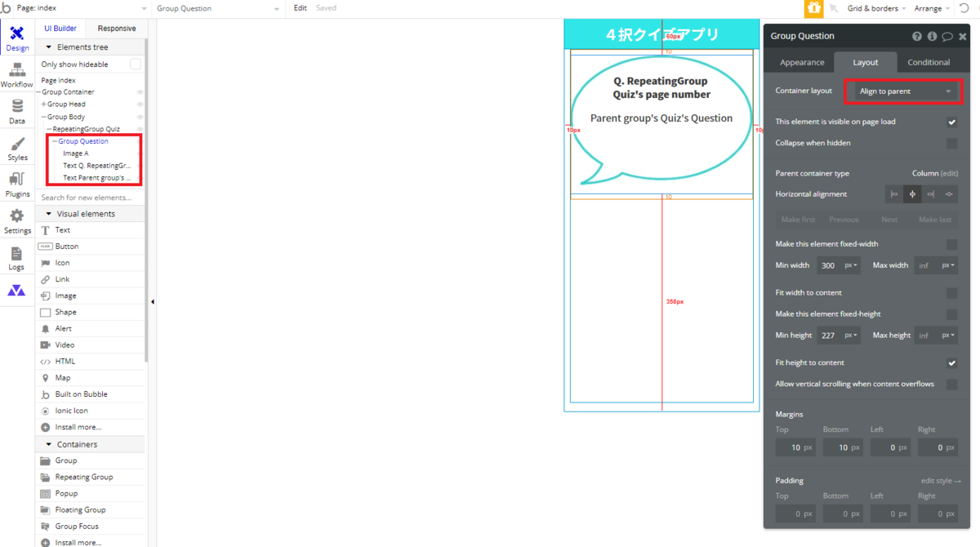Open the Data section

click(17, 112)
